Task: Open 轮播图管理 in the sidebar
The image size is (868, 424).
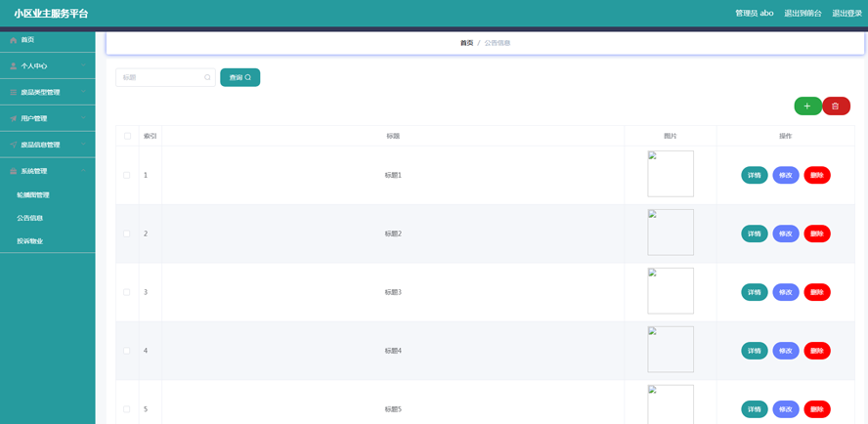Action: tap(33, 195)
